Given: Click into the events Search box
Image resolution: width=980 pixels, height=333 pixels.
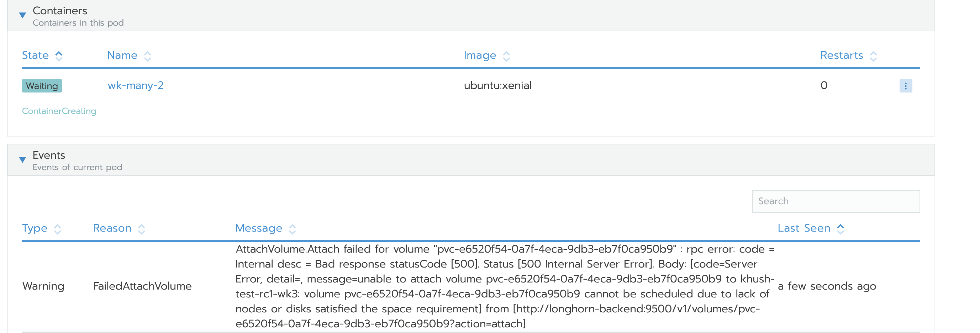Looking at the screenshot, I should point(836,201).
